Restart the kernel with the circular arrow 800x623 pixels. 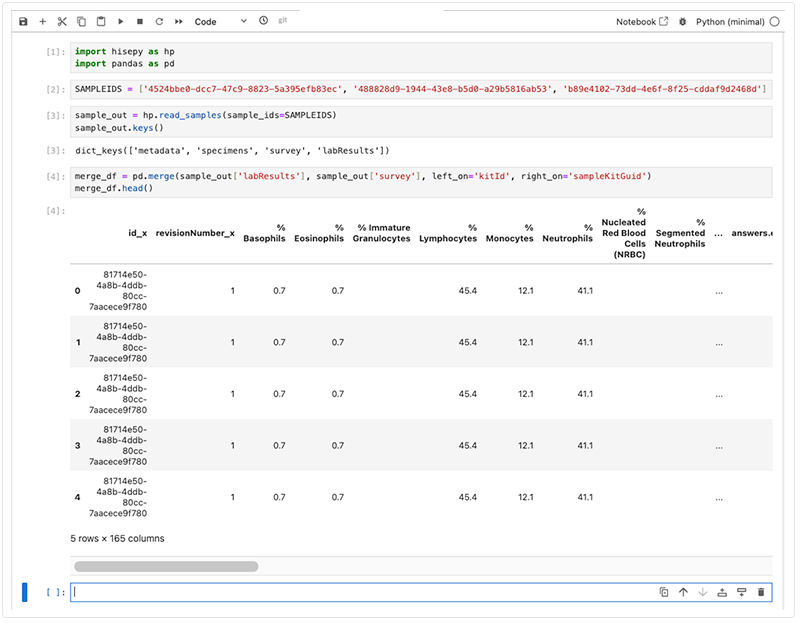coord(159,21)
